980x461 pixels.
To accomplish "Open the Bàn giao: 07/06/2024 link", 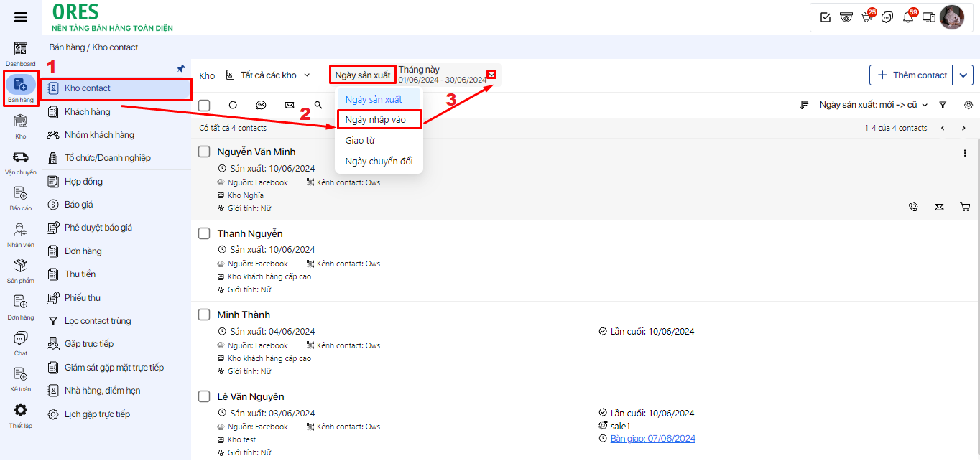I will pos(652,439).
